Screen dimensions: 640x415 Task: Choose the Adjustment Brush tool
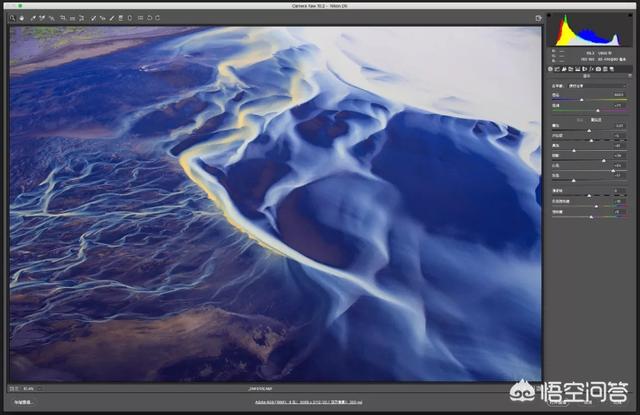tap(113, 18)
